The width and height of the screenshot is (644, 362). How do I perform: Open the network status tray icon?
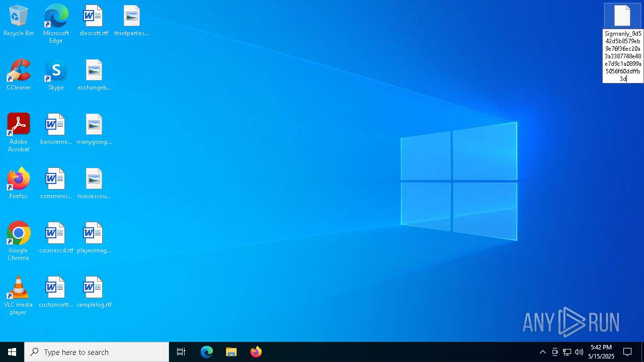tap(567, 352)
